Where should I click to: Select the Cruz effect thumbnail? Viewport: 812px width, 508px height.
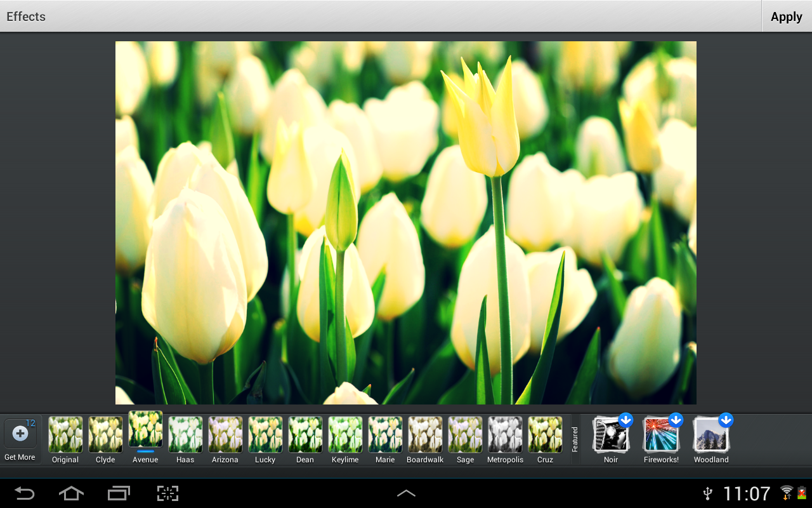(x=545, y=439)
